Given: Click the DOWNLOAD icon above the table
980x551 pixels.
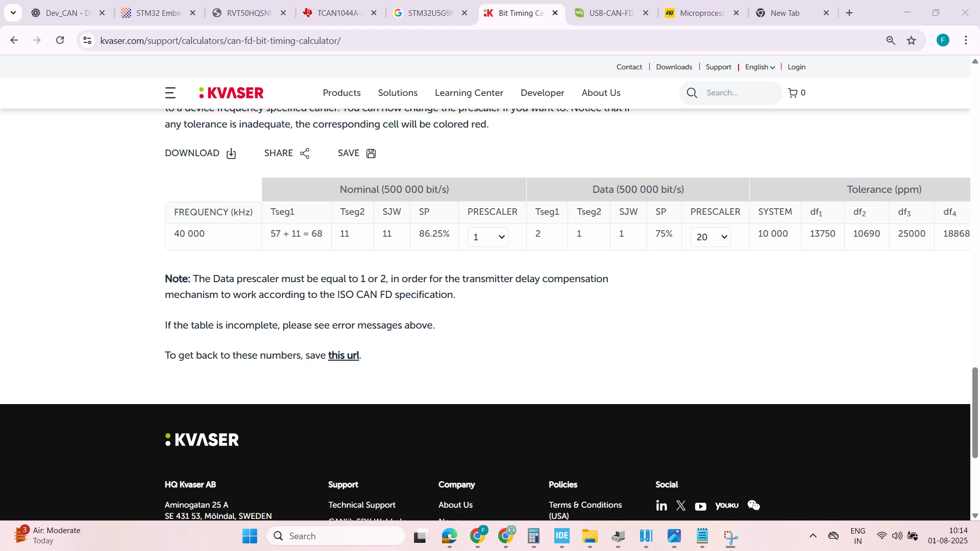Looking at the screenshot, I should [231, 154].
